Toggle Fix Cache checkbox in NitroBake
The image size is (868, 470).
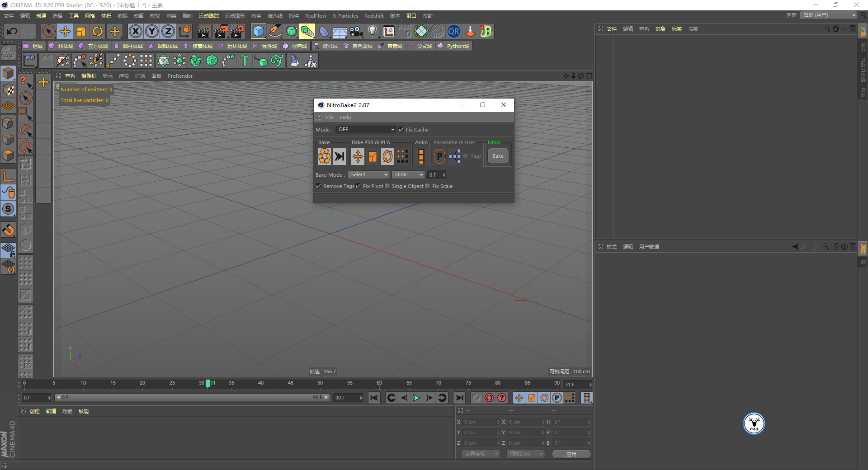pos(401,130)
